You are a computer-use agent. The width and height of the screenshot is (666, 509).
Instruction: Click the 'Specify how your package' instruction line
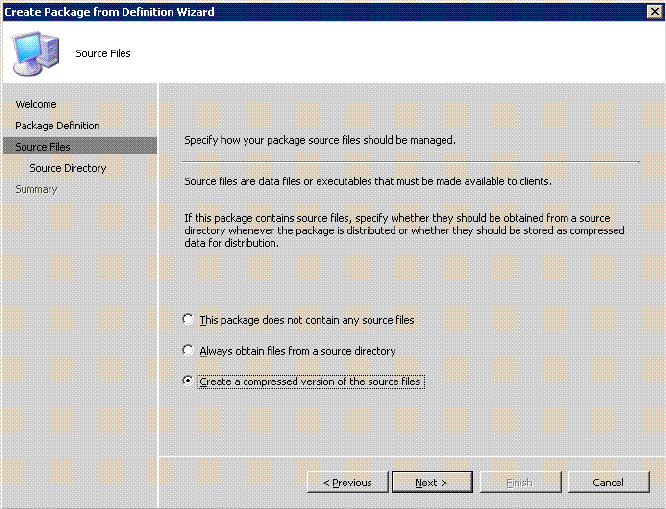320,140
